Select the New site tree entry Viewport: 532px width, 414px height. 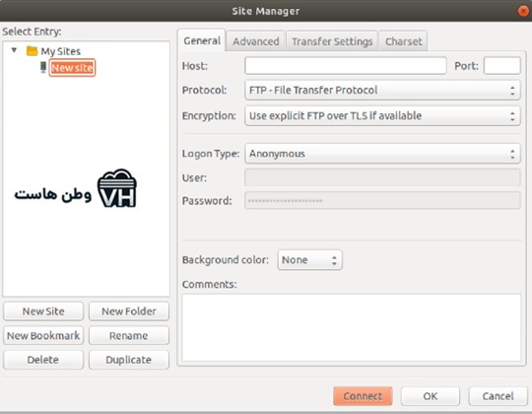[72, 68]
